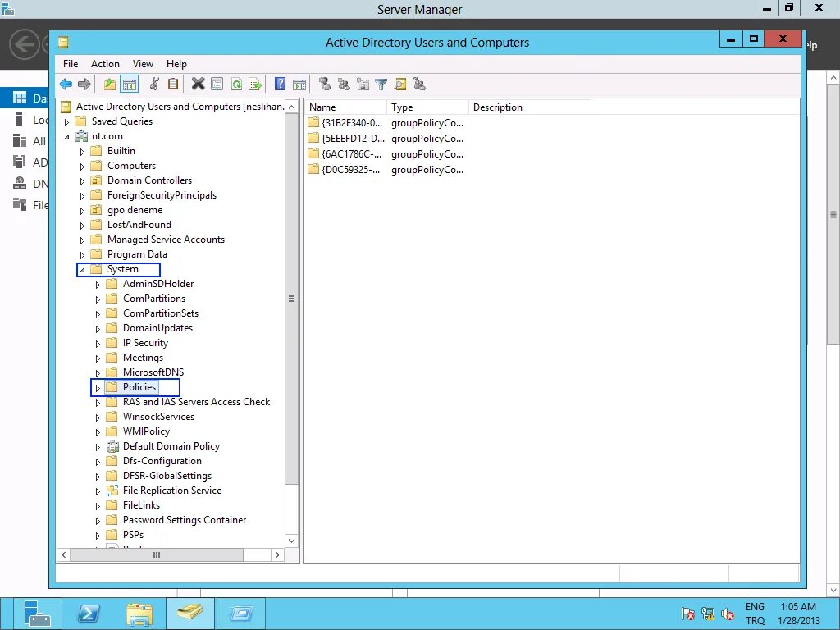840x630 pixels.
Task: Click the Forward arrow in the ADUC toolbar
Action: [84, 84]
